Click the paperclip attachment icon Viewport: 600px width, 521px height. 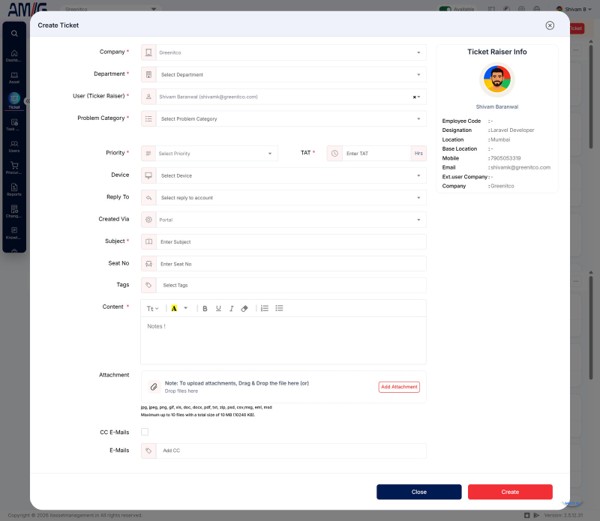point(153,387)
